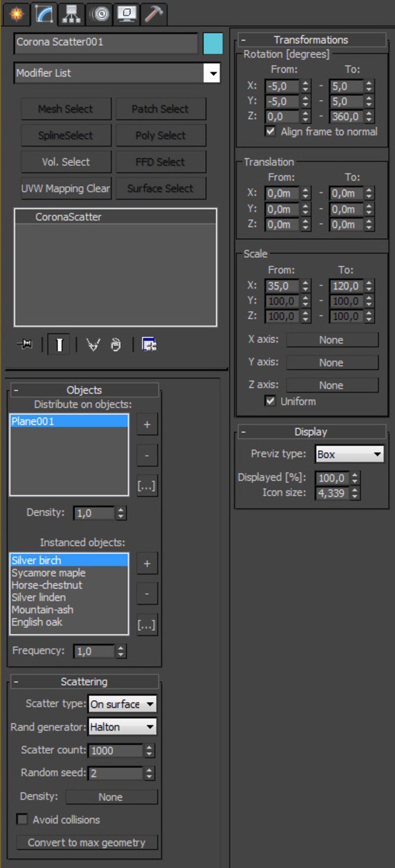This screenshot has height=868, width=395.
Task: Click Remove modifier from stack icon
Action: pyautogui.click(x=116, y=344)
